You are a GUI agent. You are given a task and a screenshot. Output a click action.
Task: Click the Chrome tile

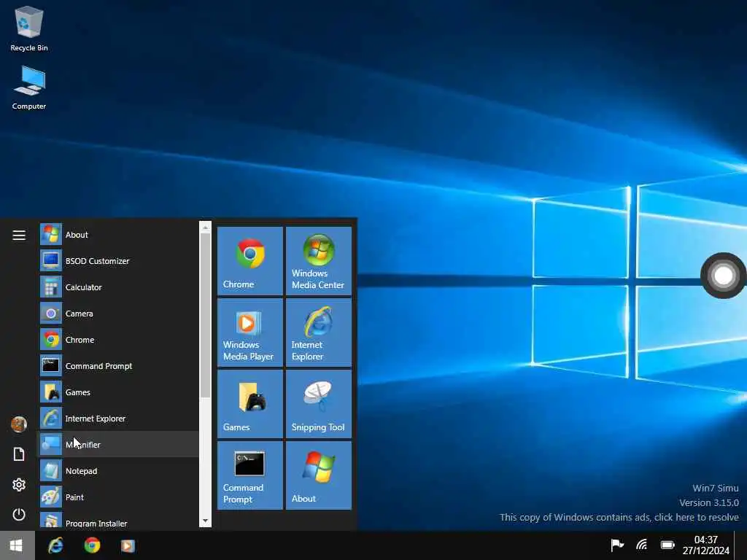(x=250, y=261)
